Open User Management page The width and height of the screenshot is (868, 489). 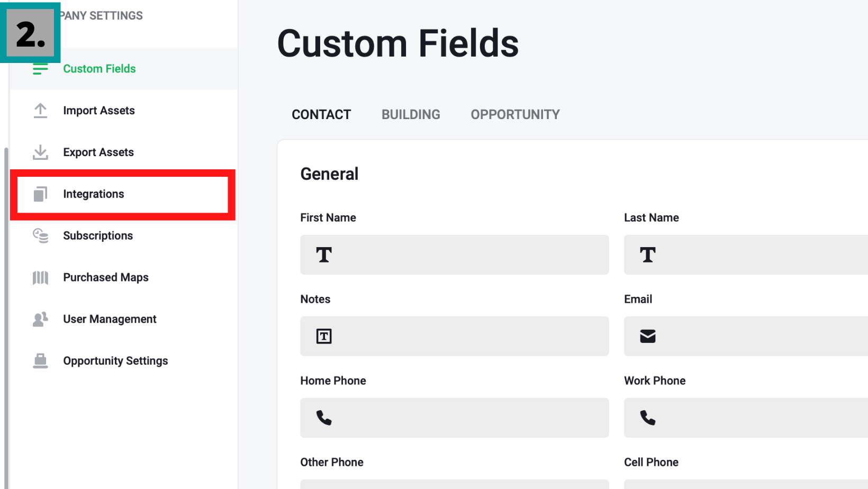[x=110, y=319]
